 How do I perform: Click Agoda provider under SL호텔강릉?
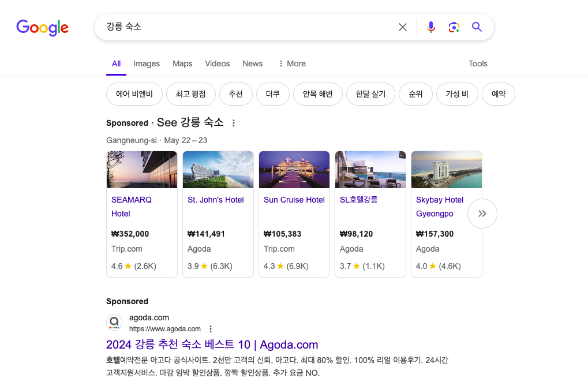(x=351, y=249)
